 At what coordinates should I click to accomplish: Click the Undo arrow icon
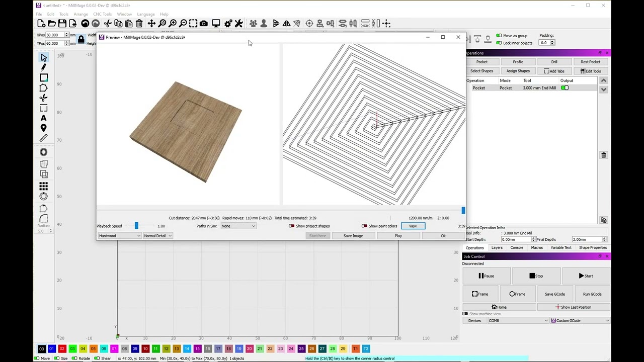click(85, 24)
